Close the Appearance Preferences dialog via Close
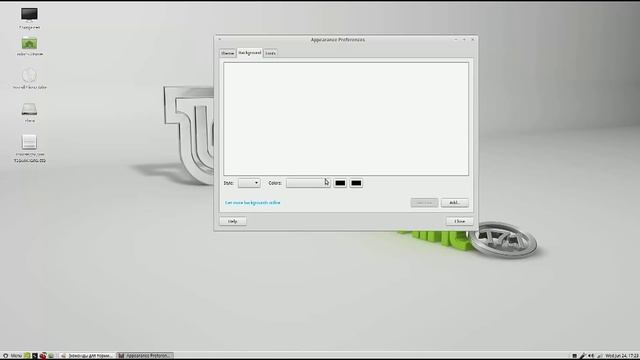 tap(460, 221)
